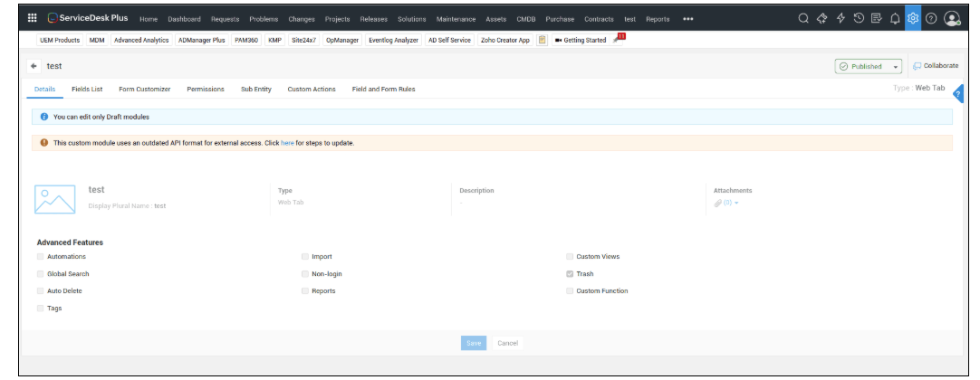
Task: Click the module image placeholder thumbnail
Action: point(54,198)
